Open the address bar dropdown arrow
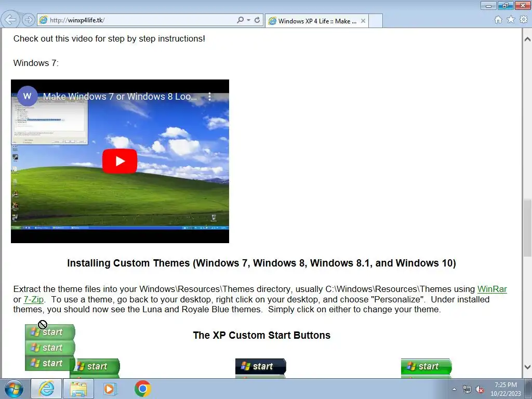532x399 pixels. click(x=249, y=20)
